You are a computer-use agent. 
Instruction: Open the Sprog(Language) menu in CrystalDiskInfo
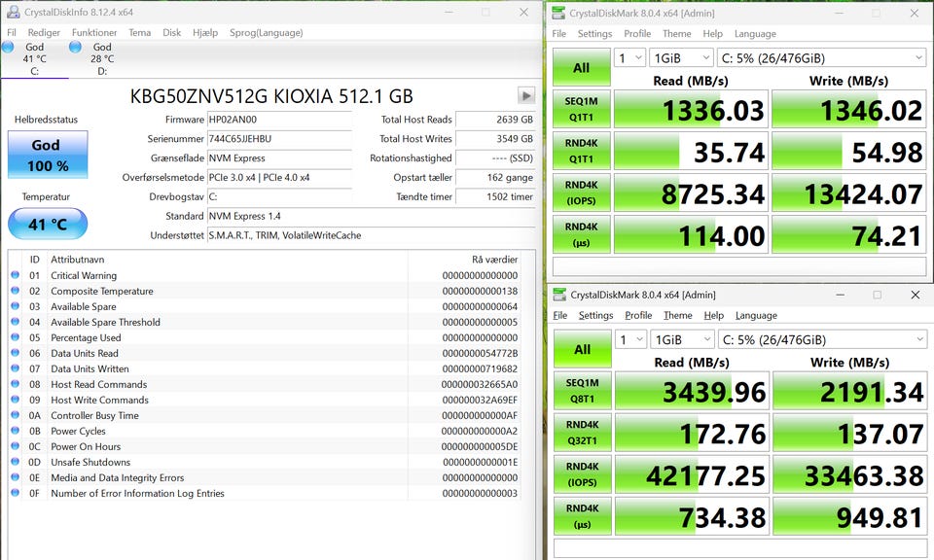pyautogui.click(x=267, y=33)
